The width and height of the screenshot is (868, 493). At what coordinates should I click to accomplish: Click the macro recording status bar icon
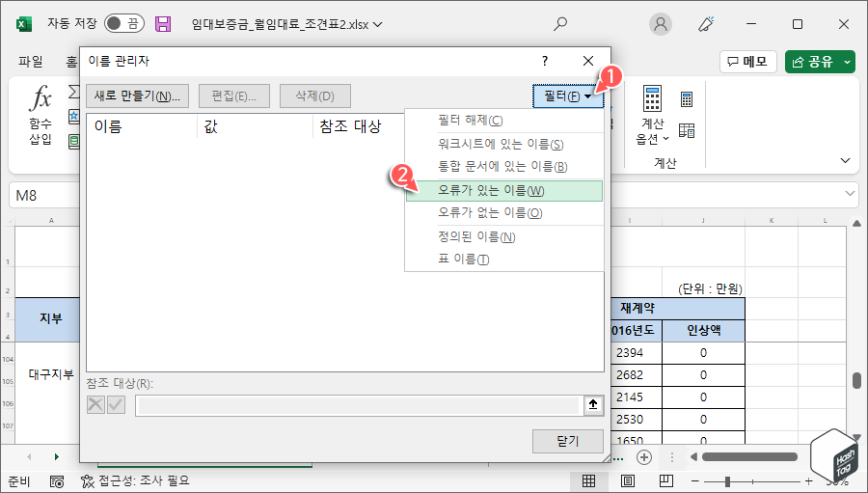57,481
